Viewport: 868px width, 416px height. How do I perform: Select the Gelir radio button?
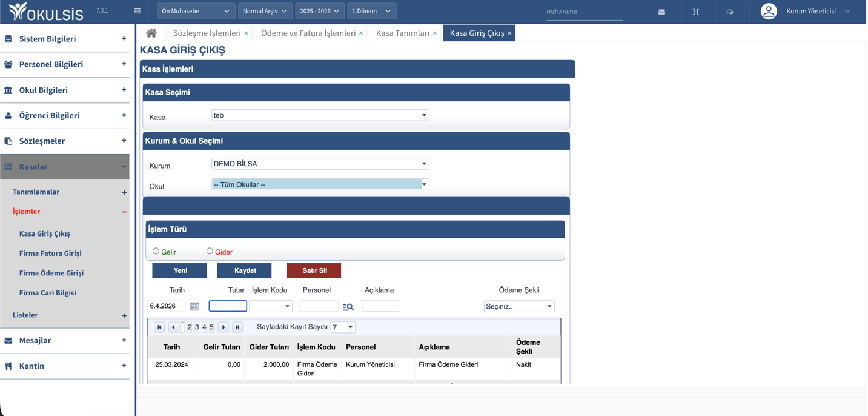(156, 251)
